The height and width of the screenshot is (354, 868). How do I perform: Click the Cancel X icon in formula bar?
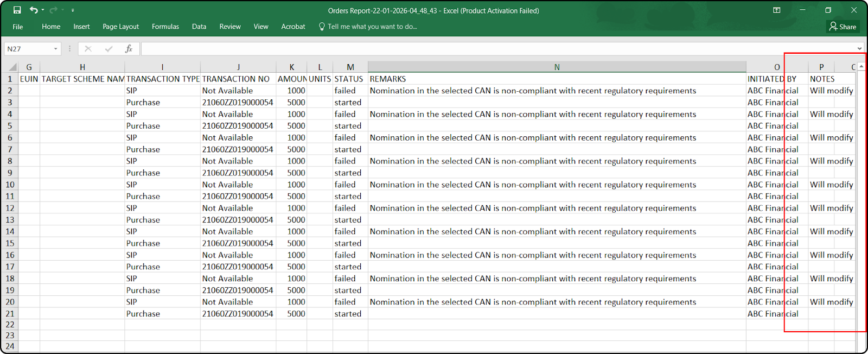(88, 49)
